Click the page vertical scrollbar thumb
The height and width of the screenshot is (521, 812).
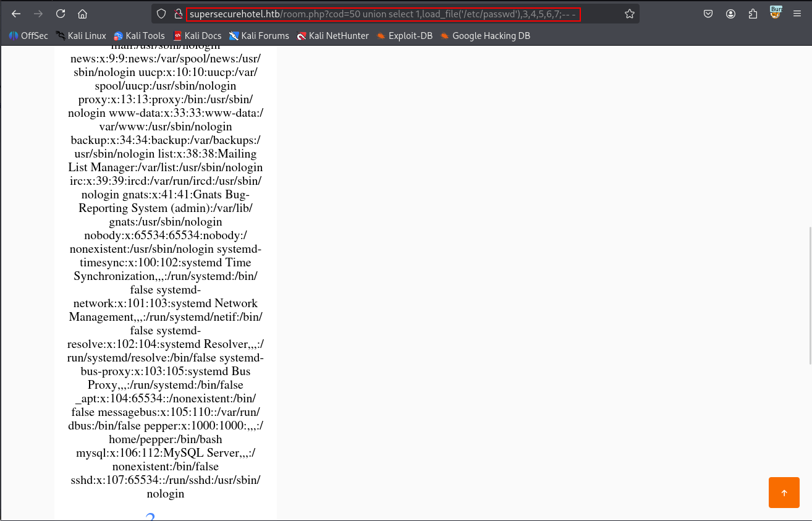[809, 295]
